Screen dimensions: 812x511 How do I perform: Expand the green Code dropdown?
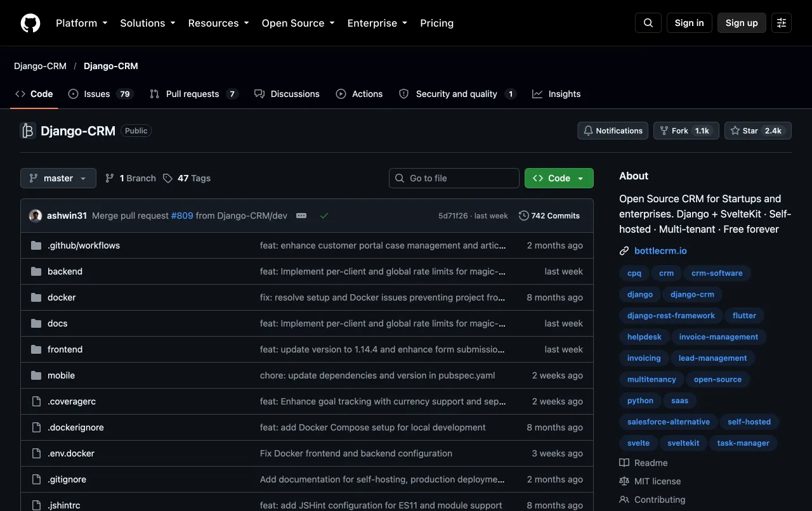pos(559,178)
